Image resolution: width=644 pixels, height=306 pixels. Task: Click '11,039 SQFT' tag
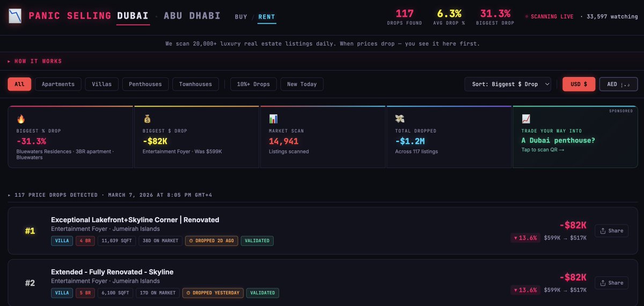[116, 241]
